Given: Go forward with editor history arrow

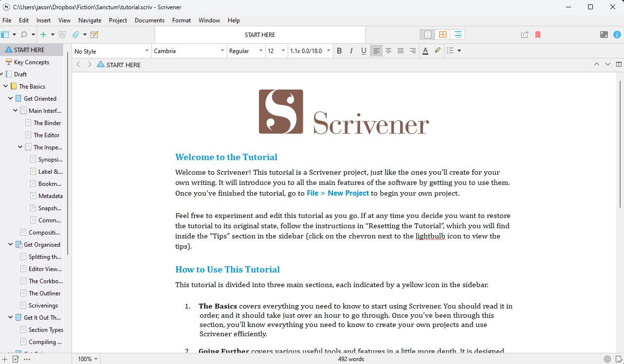Looking at the screenshot, I should (x=90, y=64).
